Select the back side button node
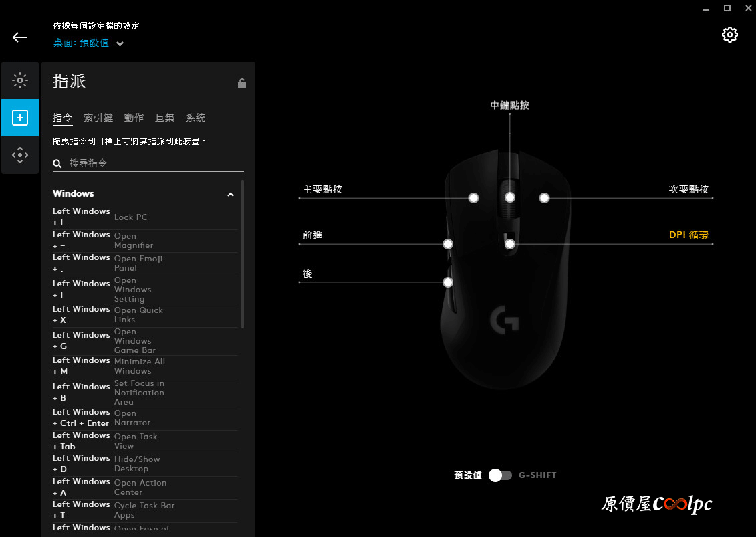Viewport: 756px width, 537px height. [448, 282]
